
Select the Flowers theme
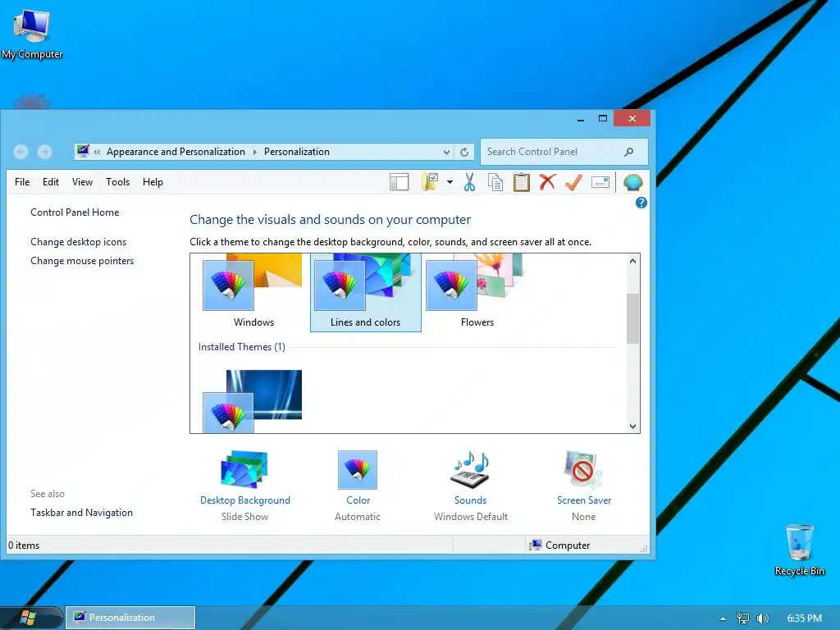[477, 293]
